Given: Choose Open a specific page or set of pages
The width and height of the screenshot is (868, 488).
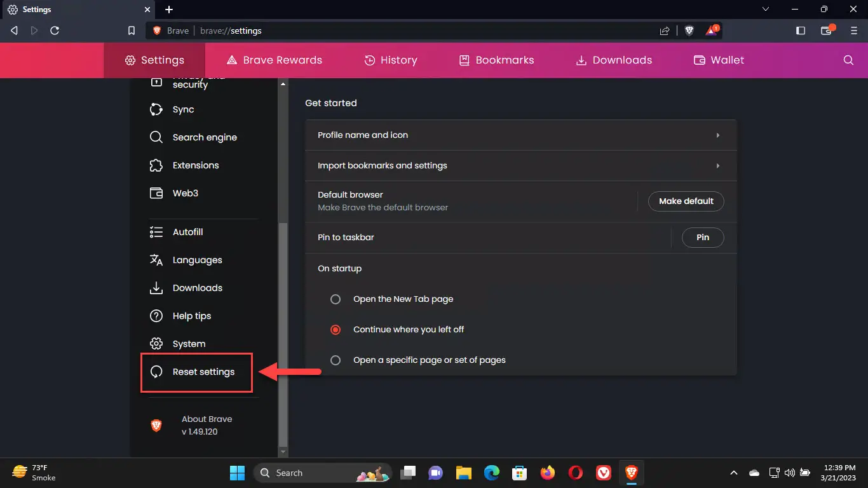Looking at the screenshot, I should pos(336,360).
